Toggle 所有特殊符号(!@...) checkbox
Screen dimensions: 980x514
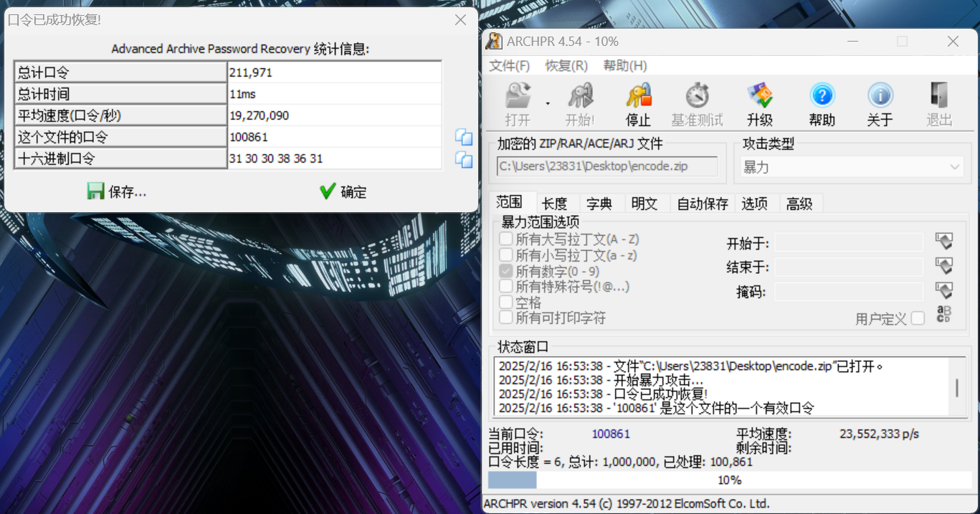tap(506, 287)
